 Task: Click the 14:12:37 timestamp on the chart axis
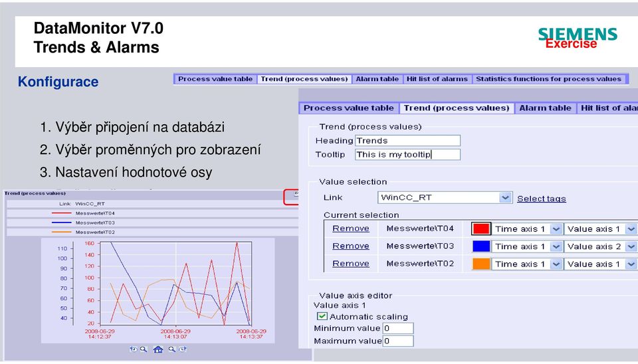point(100,337)
